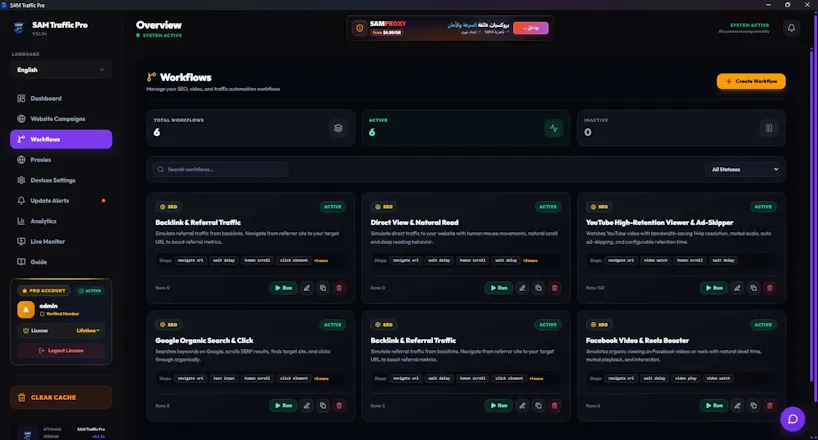Screen dimensions: 818x440
Task: Run the YouTube High-Retention Viewer workflow
Action: [x=714, y=288]
